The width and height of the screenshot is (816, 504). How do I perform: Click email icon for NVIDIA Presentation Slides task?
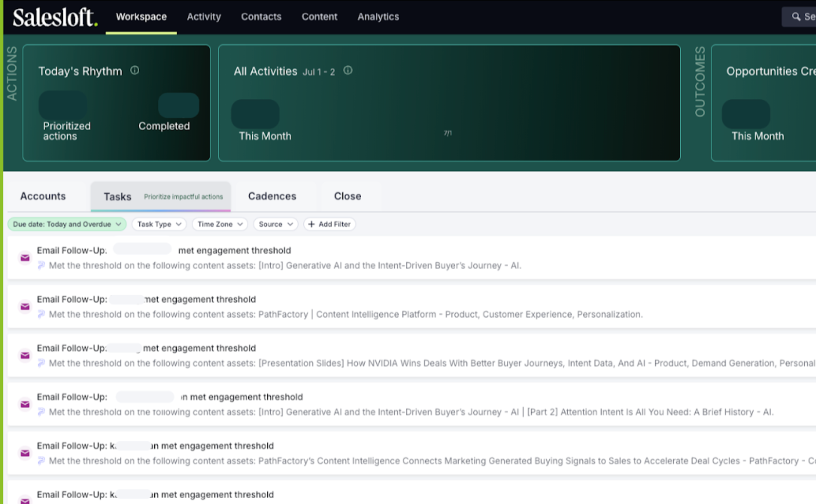25,356
